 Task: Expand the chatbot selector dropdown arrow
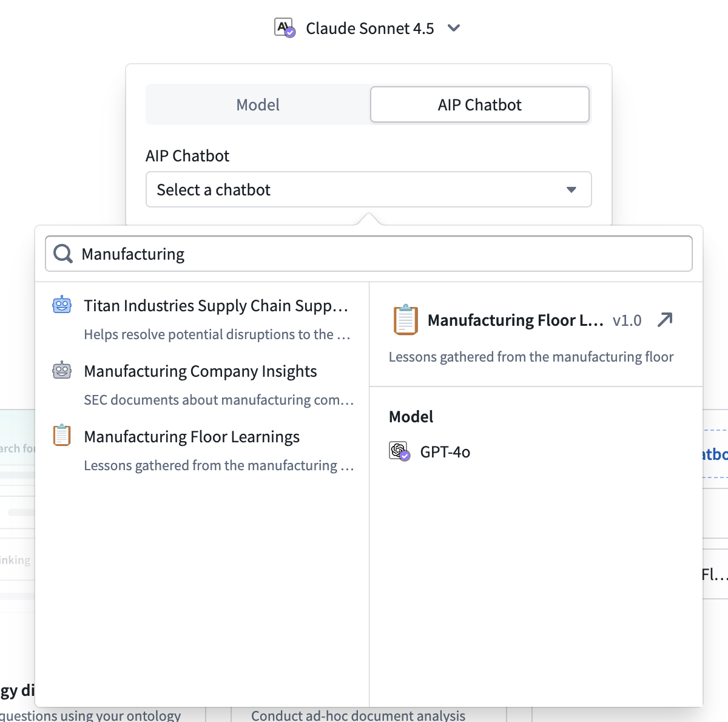click(571, 189)
